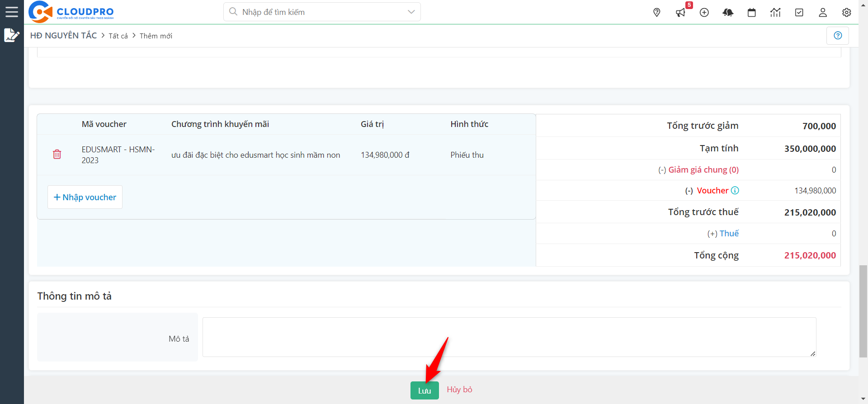This screenshot has height=404, width=868.
Task: Click 'Tổng trước giảm' value 700,000
Action: 819,126
